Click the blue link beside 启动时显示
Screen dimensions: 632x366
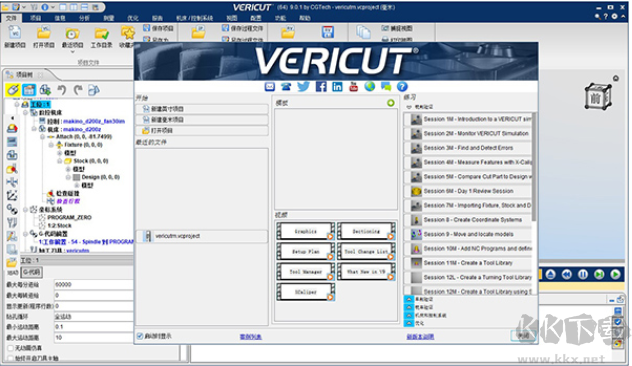251,337
